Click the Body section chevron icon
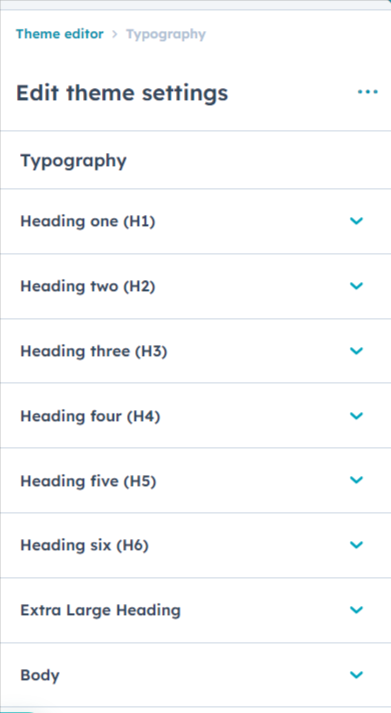Image resolution: width=391 pixels, height=713 pixels. pyautogui.click(x=356, y=675)
